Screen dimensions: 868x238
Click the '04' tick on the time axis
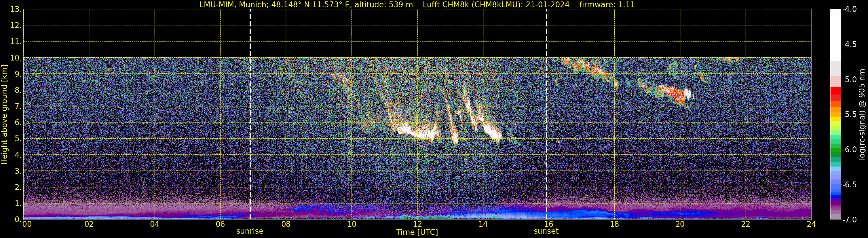click(155, 224)
